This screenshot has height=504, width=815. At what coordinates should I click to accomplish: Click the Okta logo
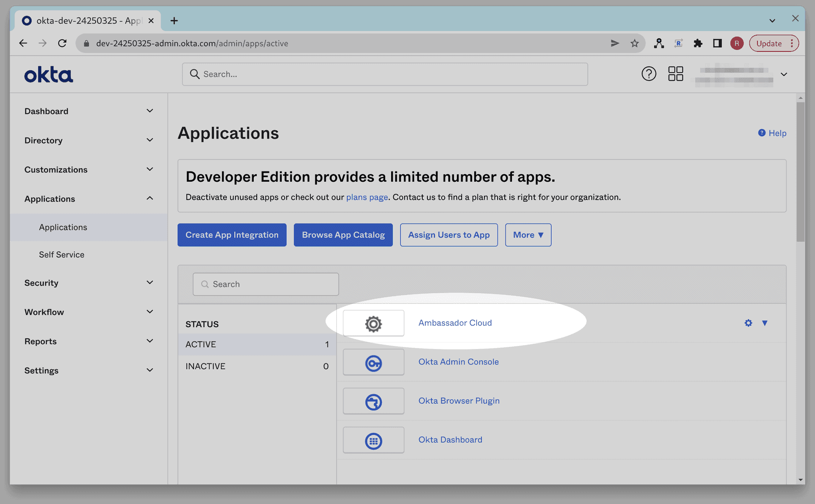click(49, 75)
